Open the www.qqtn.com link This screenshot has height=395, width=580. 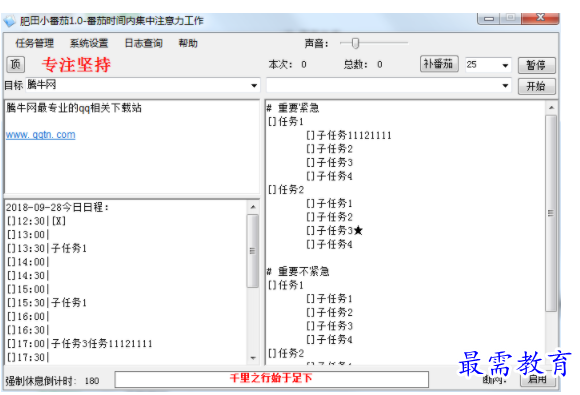41,135
